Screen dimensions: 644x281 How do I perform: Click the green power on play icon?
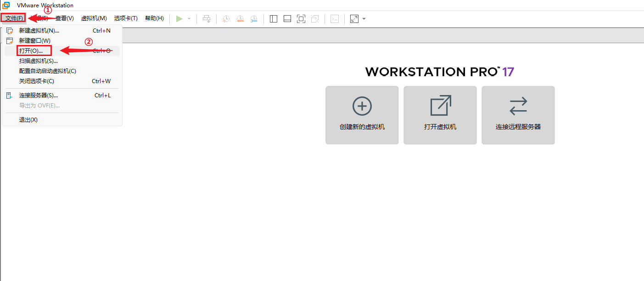(x=179, y=19)
